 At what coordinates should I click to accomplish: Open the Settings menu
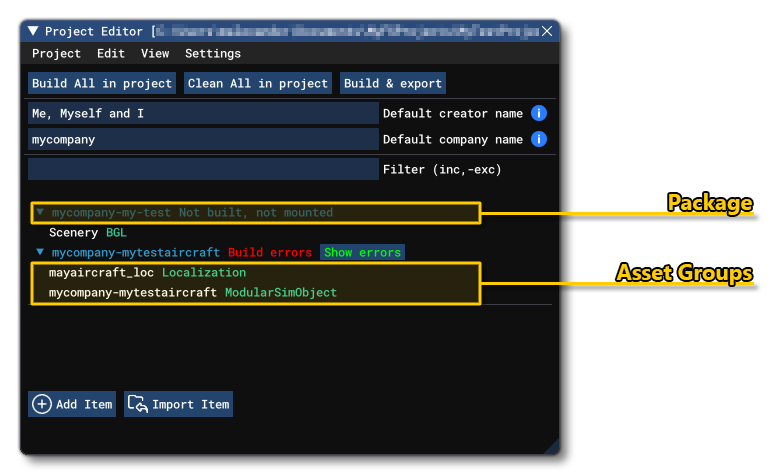(x=213, y=54)
